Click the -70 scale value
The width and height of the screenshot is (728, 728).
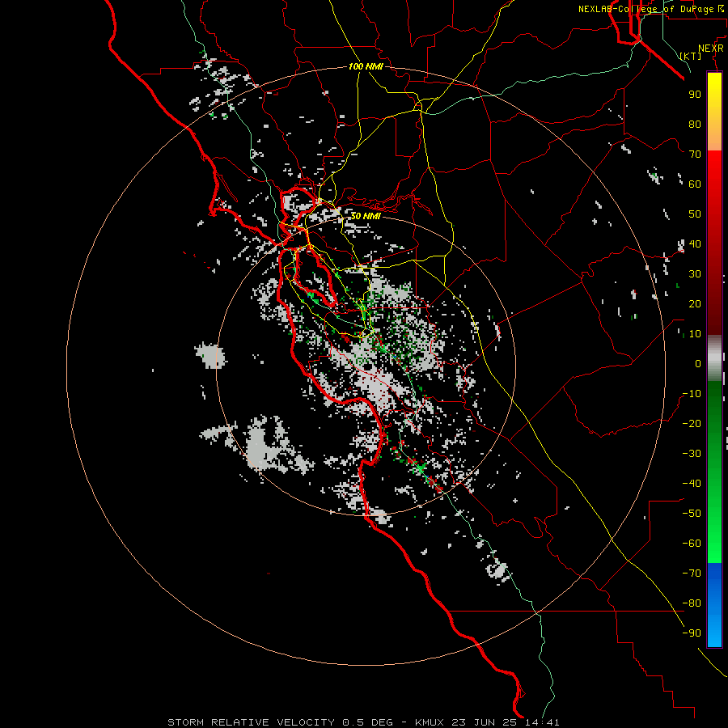coord(692,574)
